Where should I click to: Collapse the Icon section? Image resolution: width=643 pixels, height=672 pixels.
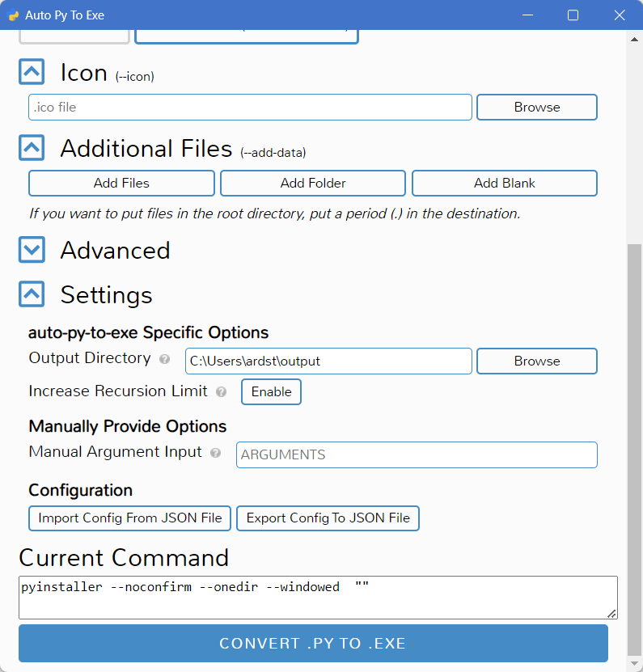coord(31,71)
